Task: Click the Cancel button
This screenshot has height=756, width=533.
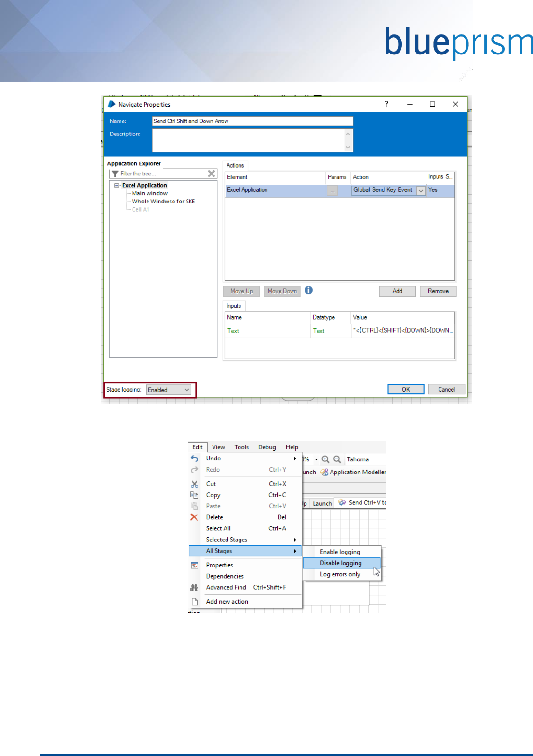Action: click(x=446, y=389)
